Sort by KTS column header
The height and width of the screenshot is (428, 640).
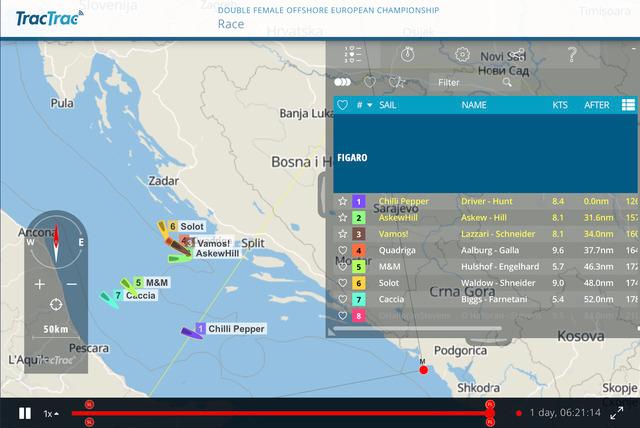tap(559, 104)
